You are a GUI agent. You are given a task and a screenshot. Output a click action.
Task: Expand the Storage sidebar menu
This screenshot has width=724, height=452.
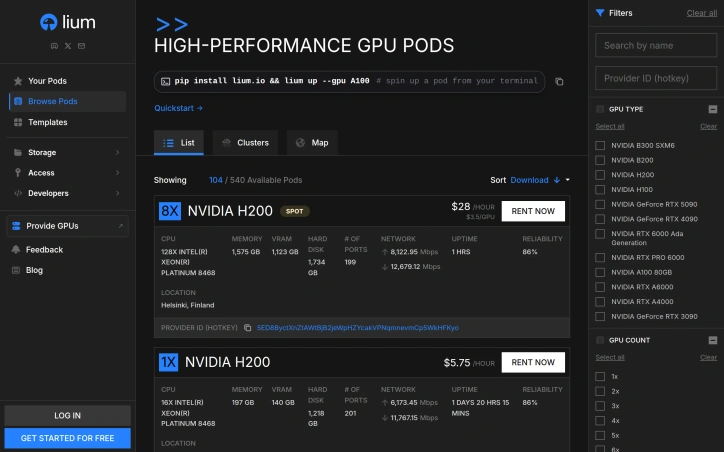[67, 152]
